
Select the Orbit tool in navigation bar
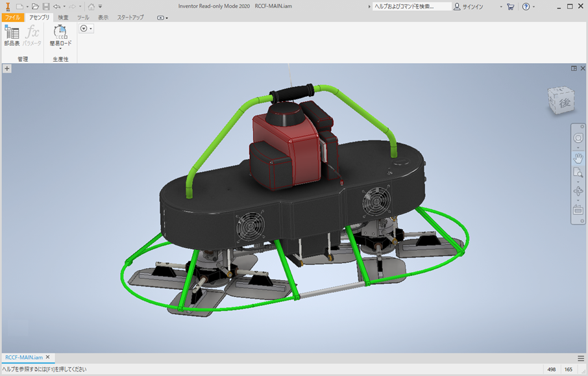click(578, 191)
